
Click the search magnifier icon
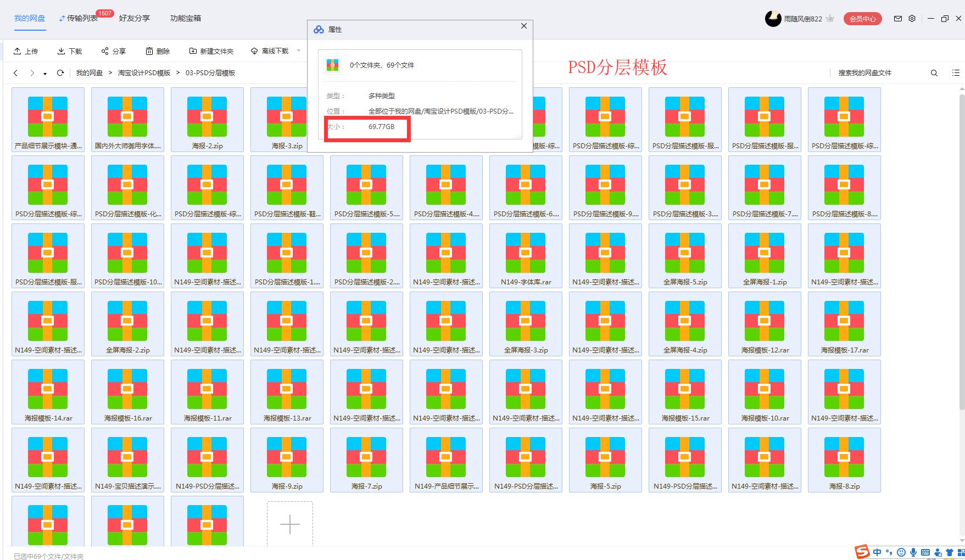tap(934, 72)
